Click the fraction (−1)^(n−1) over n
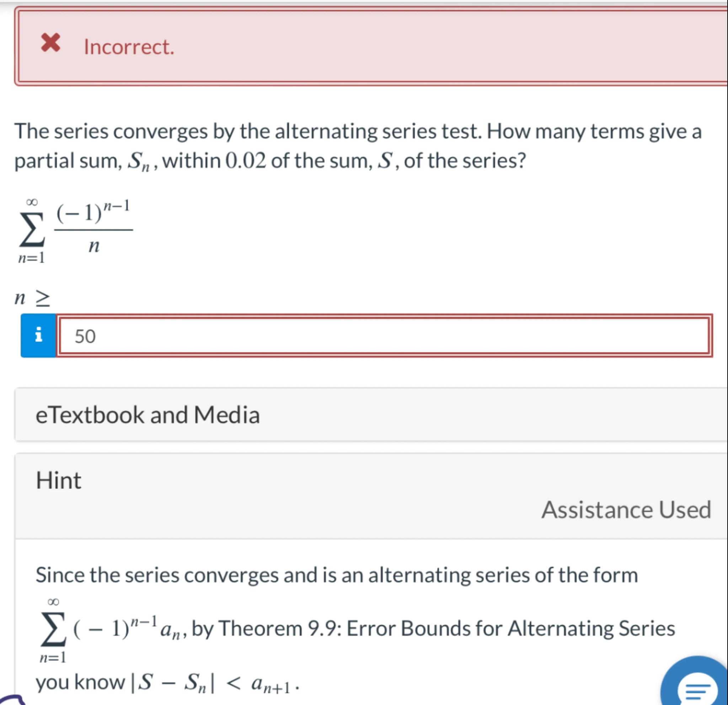 pos(93,229)
